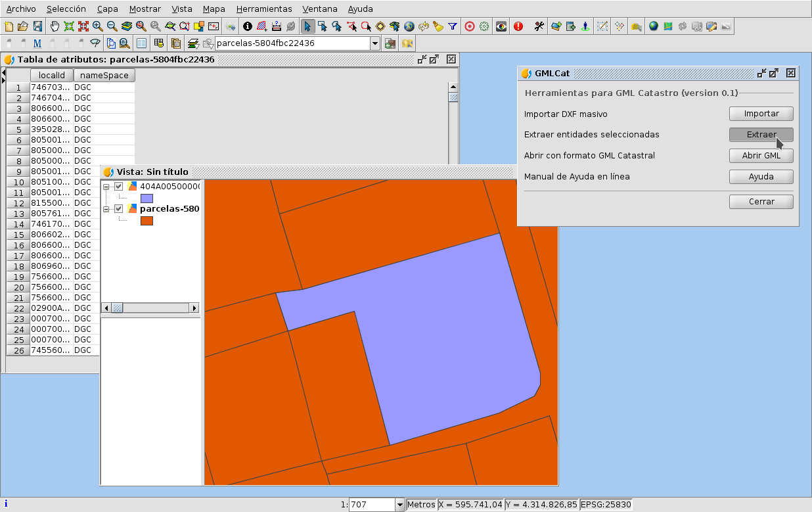The width and height of the screenshot is (812, 512).
Task: Open preferences wrench tool icon
Action: [539, 26]
